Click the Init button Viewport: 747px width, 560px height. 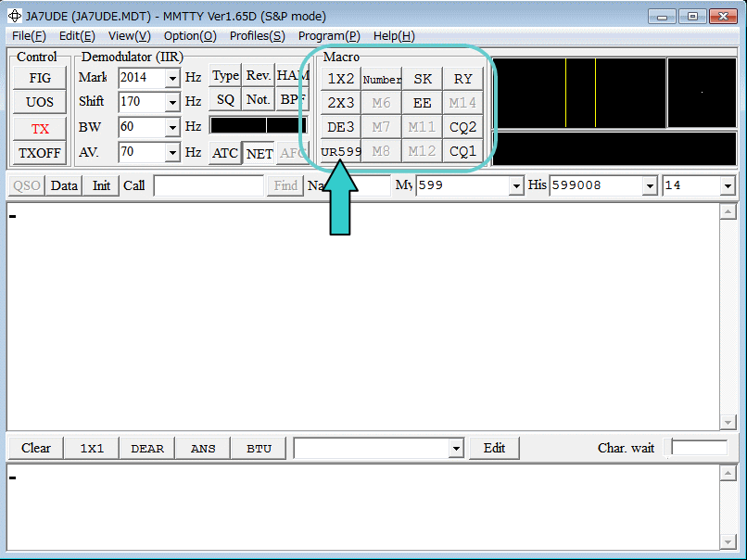click(101, 185)
